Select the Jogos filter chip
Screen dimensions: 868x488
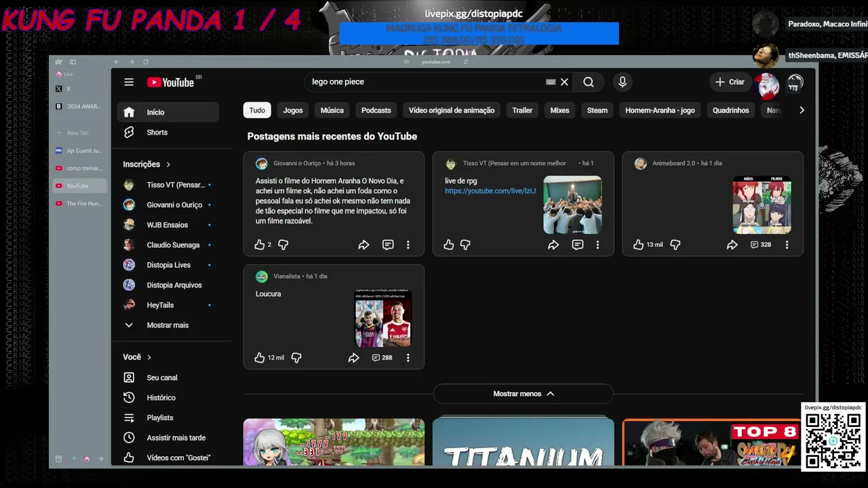coord(293,110)
